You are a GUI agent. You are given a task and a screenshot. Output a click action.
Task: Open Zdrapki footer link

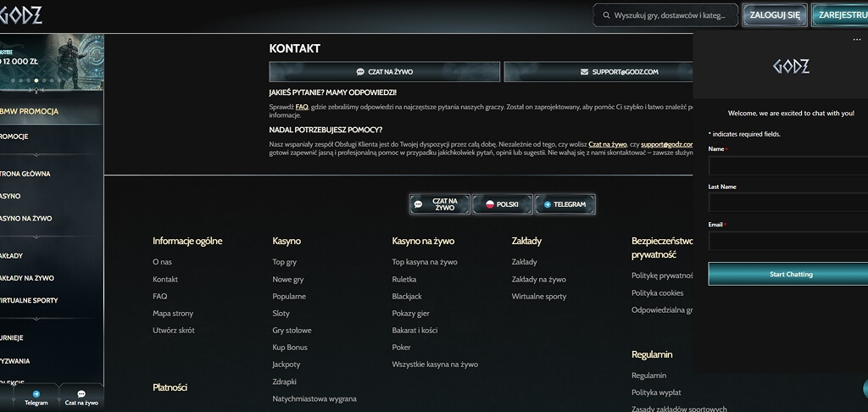[x=285, y=381]
